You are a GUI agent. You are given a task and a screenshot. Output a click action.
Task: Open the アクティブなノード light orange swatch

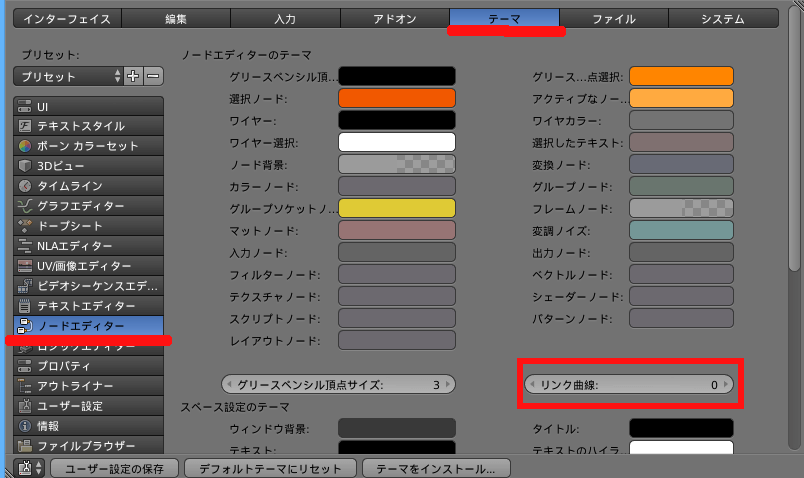pyautogui.click(x=681, y=98)
